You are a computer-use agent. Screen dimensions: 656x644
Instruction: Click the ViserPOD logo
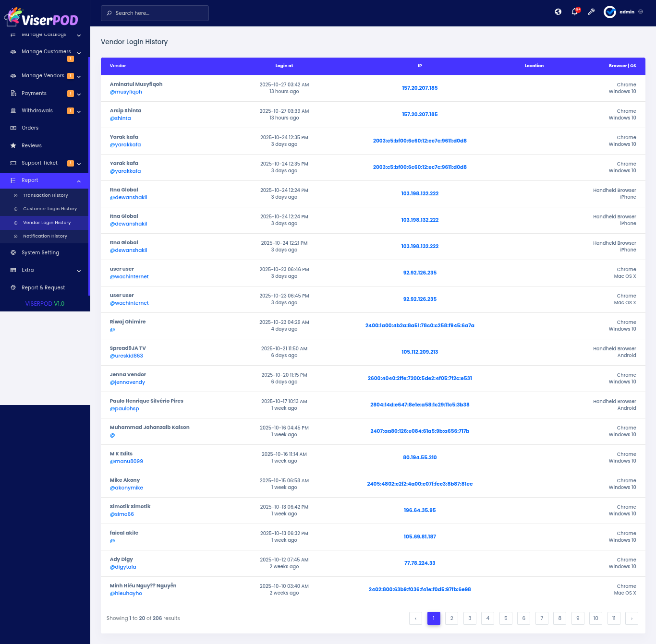coord(41,17)
